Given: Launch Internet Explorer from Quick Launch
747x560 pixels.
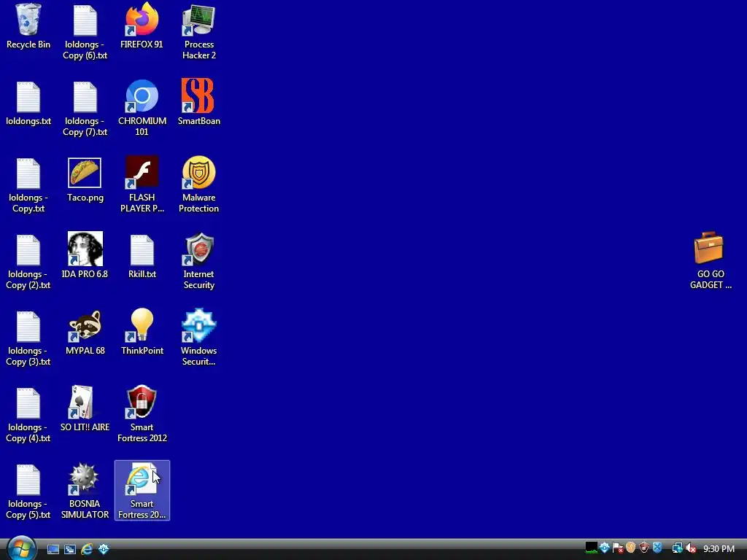Looking at the screenshot, I should click(87, 549).
